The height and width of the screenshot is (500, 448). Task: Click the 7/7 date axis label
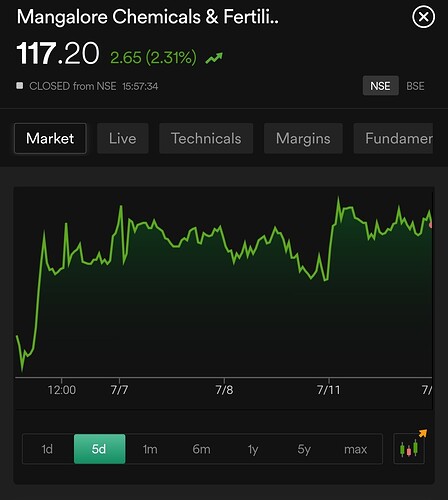pos(119,390)
